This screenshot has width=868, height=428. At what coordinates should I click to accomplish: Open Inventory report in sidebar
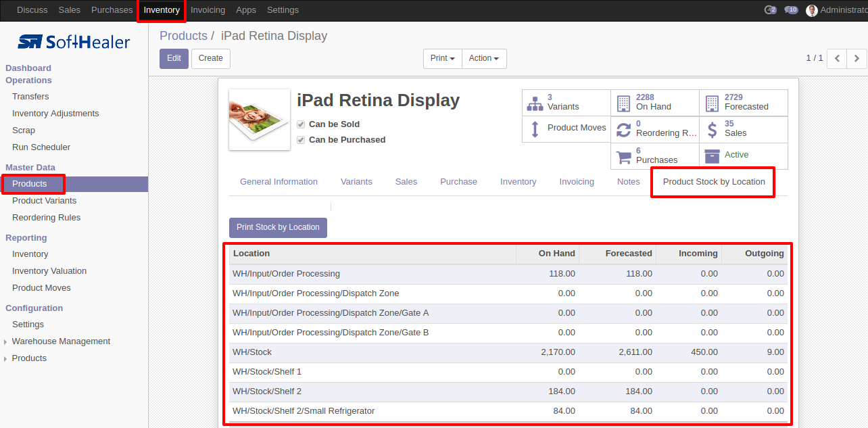click(30, 254)
